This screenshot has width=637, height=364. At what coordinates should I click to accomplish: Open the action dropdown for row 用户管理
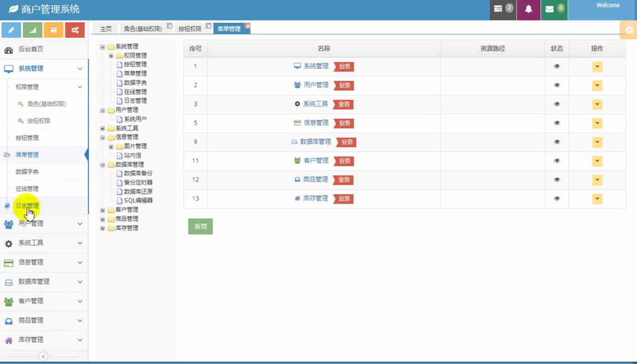pyautogui.click(x=597, y=86)
